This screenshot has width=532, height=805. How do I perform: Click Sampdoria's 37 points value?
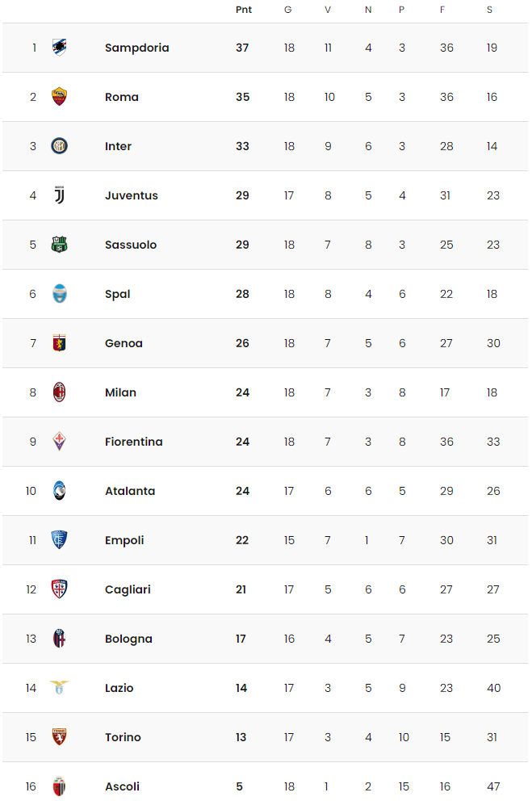[242, 48]
